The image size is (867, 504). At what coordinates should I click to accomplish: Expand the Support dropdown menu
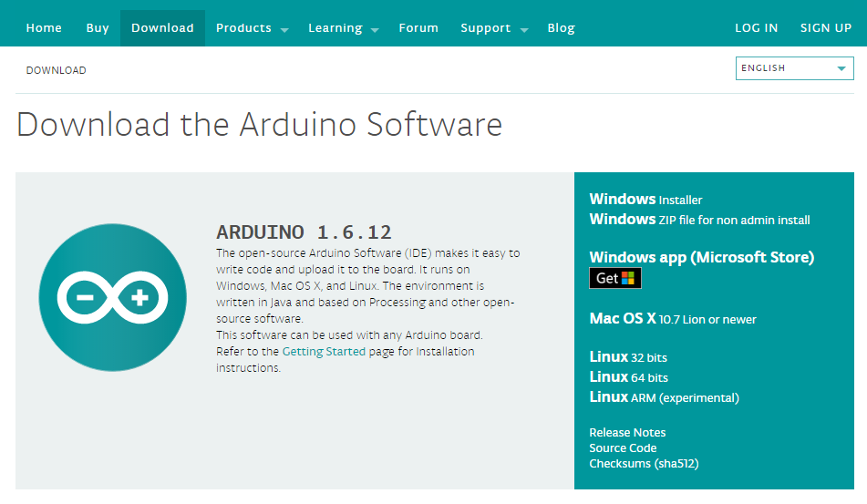tap(494, 27)
